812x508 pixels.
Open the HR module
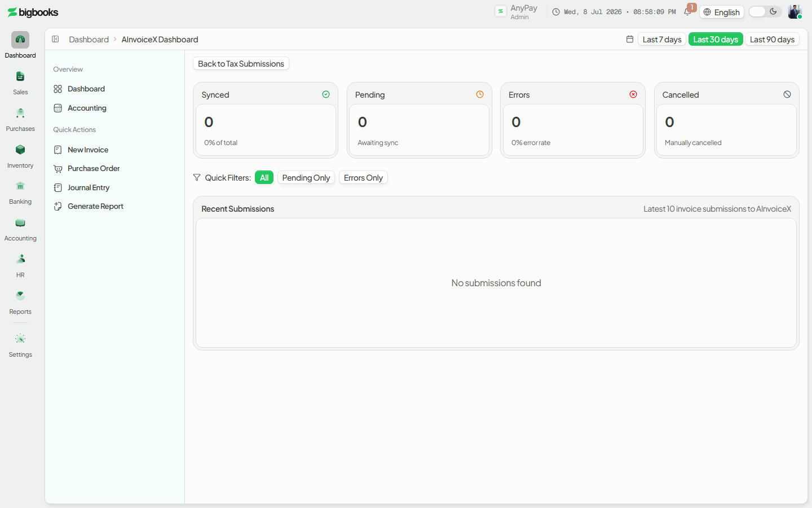click(x=20, y=265)
